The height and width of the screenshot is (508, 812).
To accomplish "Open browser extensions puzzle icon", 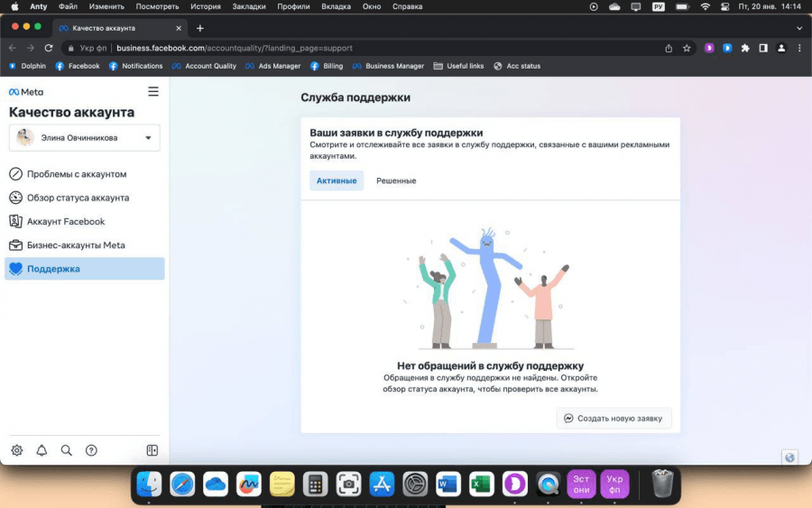I will [x=745, y=48].
